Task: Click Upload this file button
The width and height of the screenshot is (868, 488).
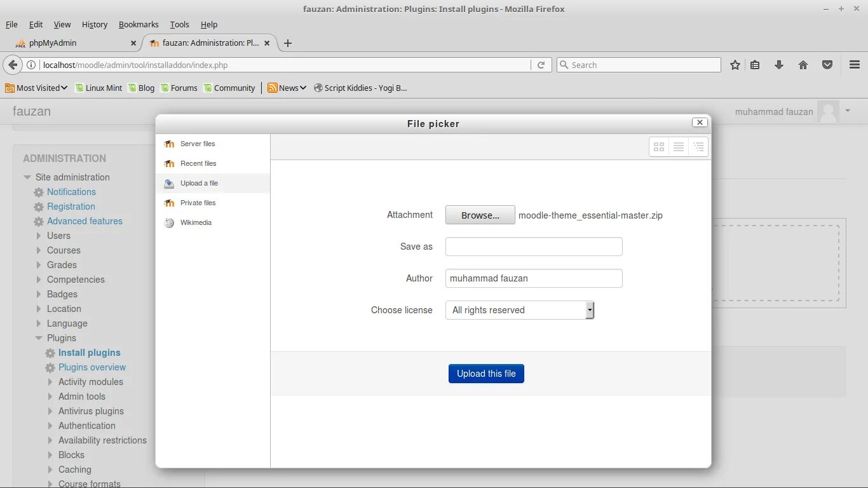Action: click(486, 374)
